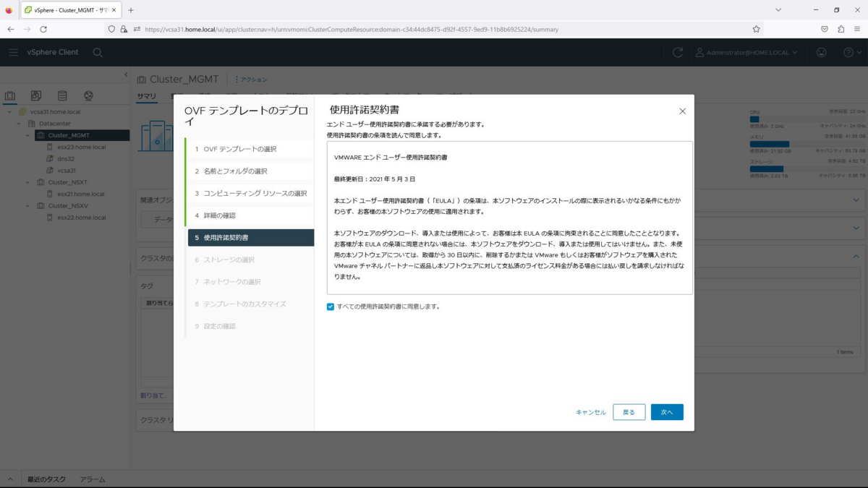868x488 pixels.
Task: Select the dns32 virtual machine
Action: [66, 159]
